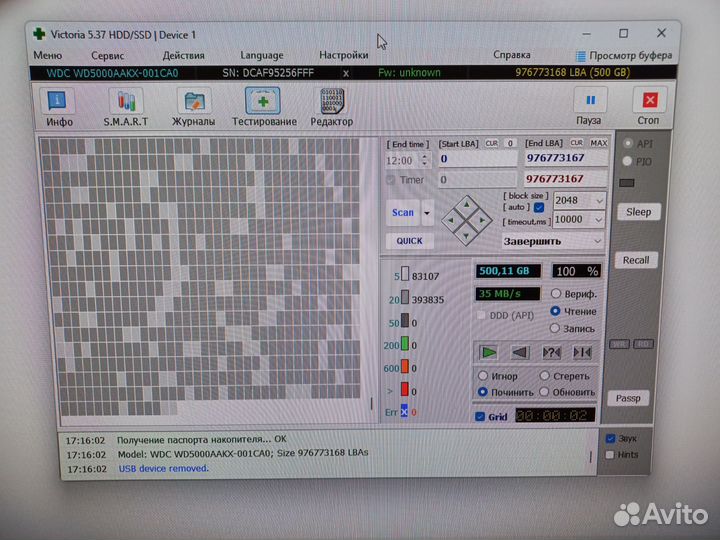Open the Меню menu
The height and width of the screenshot is (540, 720).
tap(48, 56)
